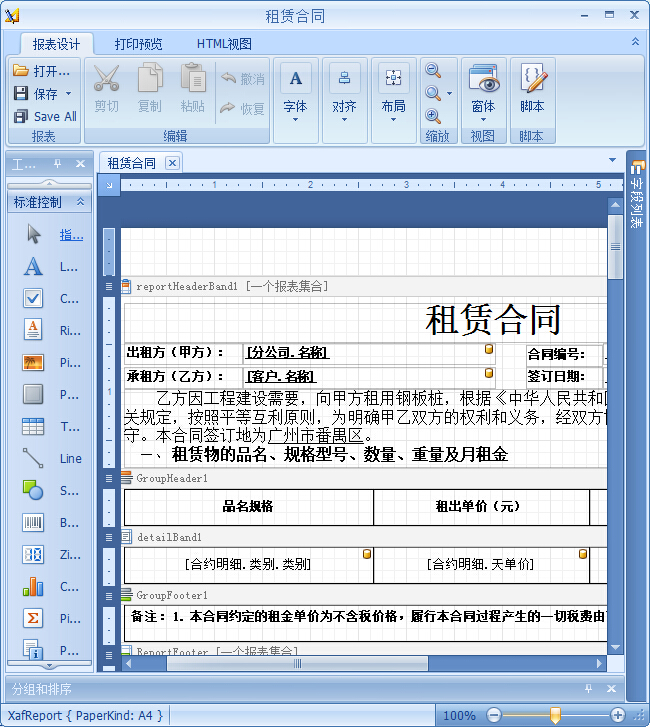The width and height of the screenshot is (650, 727).
Task: Click the zoom out magnifier in 缩放 group
Action: tap(434, 71)
